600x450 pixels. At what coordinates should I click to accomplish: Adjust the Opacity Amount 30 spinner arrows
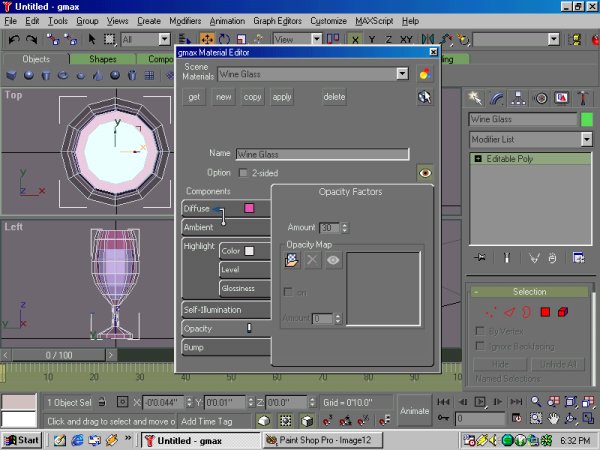[x=344, y=228]
